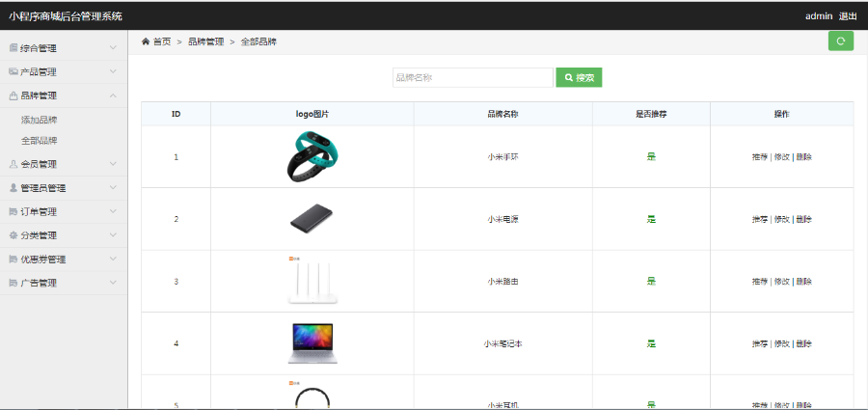Click the 广告管理 sidebar icon

(14, 283)
